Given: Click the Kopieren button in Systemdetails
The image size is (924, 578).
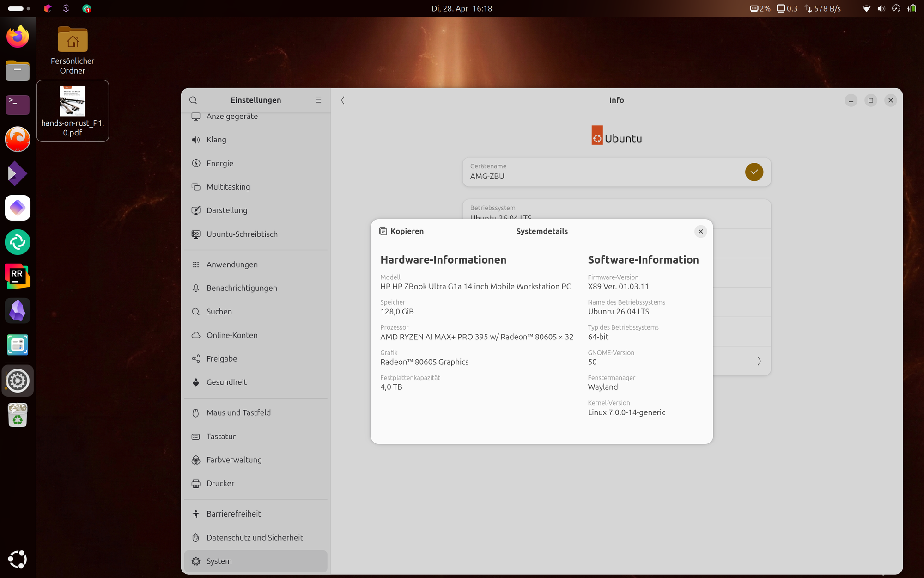Looking at the screenshot, I should pos(401,231).
